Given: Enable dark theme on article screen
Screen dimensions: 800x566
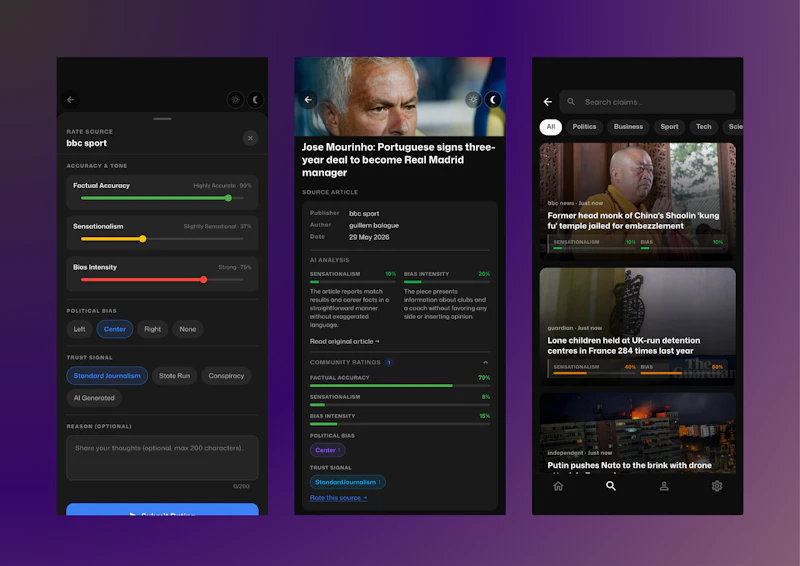Looking at the screenshot, I should [x=493, y=100].
